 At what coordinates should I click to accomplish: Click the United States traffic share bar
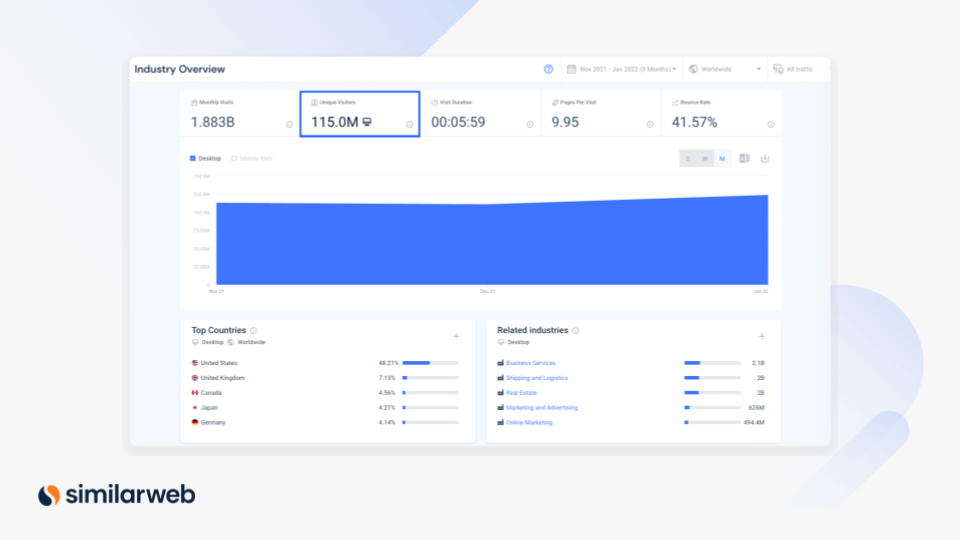[x=430, y=363]
